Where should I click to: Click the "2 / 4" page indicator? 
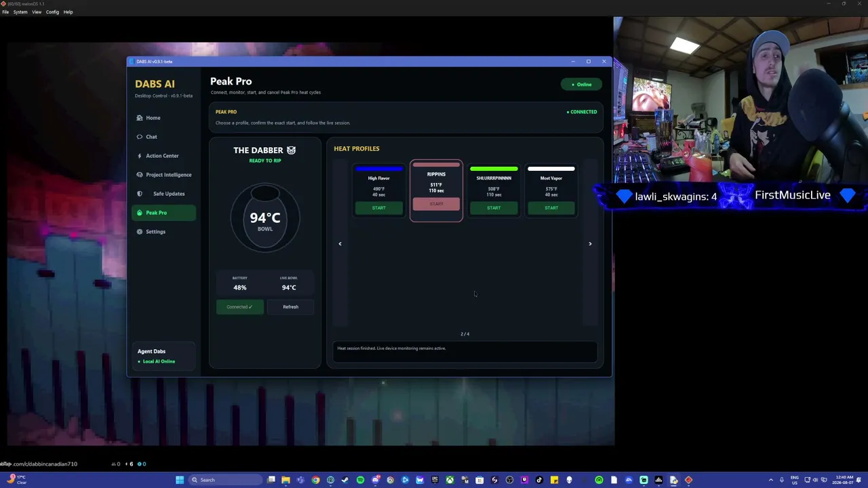[x=465, y=334]
